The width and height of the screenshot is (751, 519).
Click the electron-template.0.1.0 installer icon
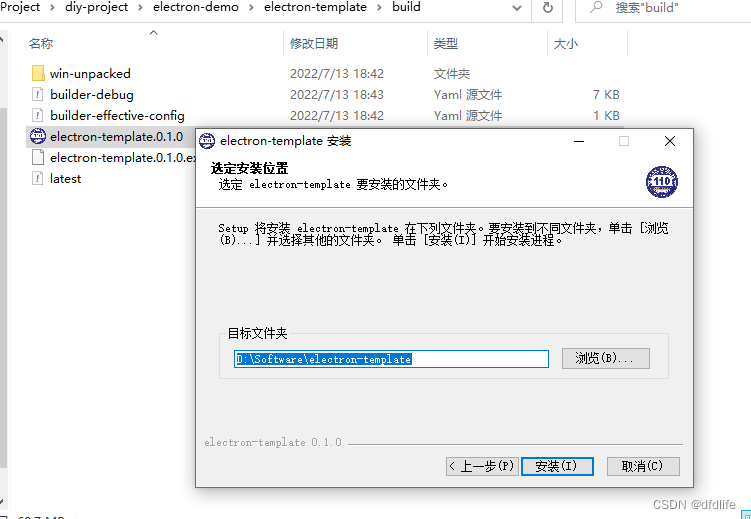(x=38, y=136)
